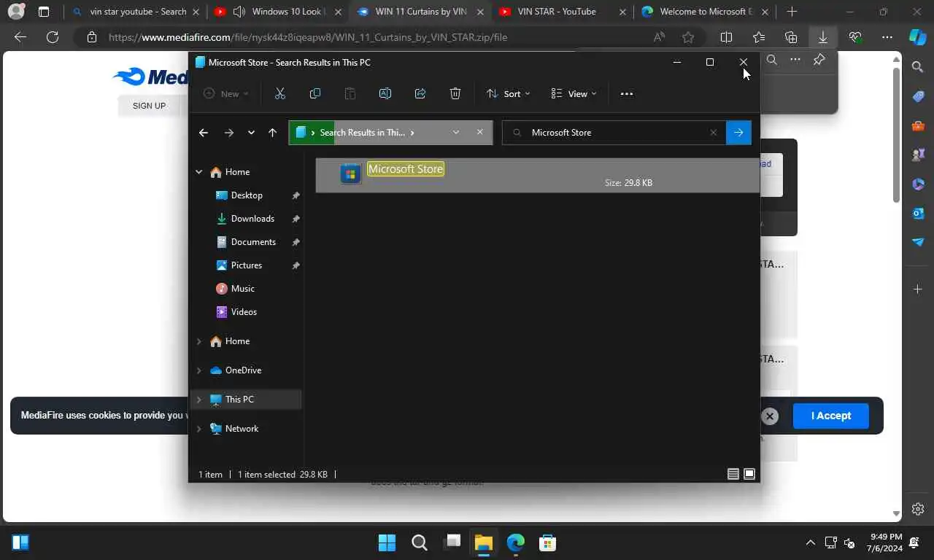Image resolution: width=934 pixels, height=560 pixels.
Task: Open the Sort dropdown menu
Action: (x=508, y=93)
